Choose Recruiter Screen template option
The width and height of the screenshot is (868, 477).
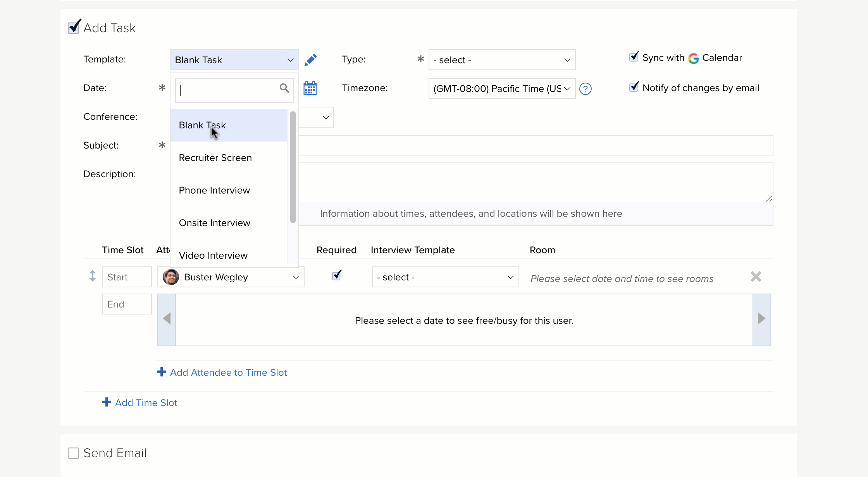pos(229,158)
